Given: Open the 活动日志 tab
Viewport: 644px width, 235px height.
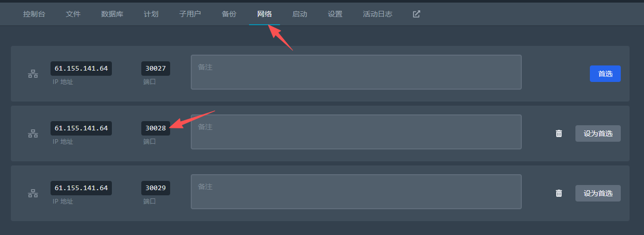Looking at the screenshot, I should (377, 14).
